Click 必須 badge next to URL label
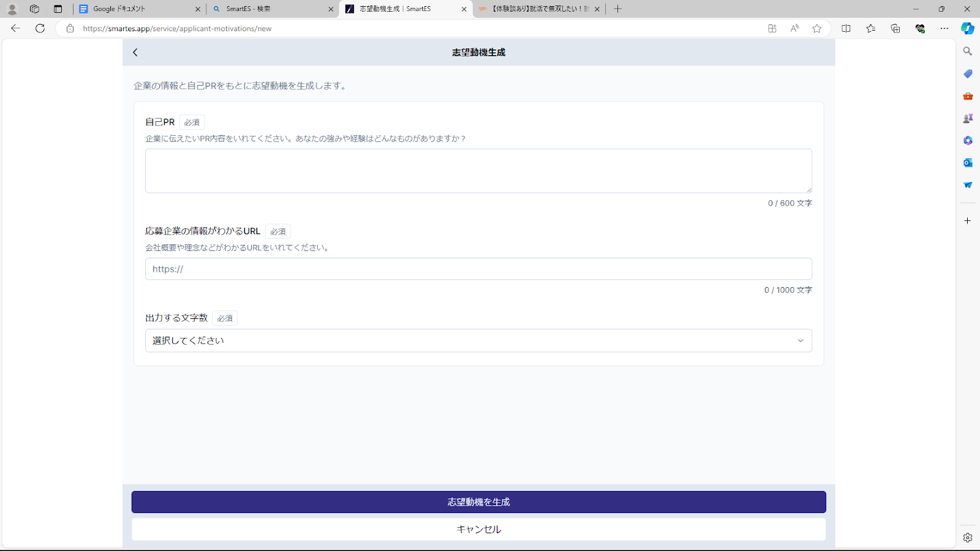The height and width of the screenshot is (551, 980). (278, 231)
